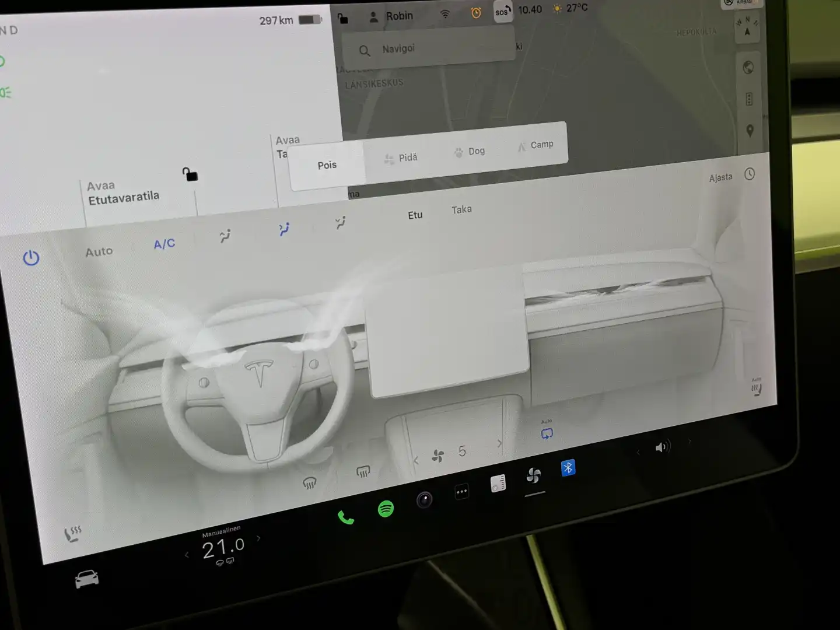Tap the Wi-Fi status icon
This screenshot has width=840, height=630.
click(445, 14)
